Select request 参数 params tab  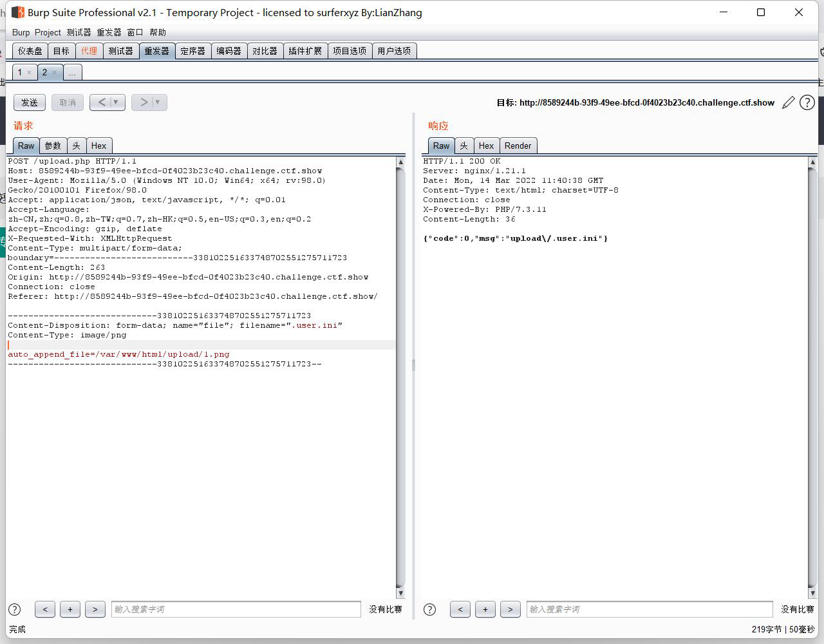coord(53,146)
